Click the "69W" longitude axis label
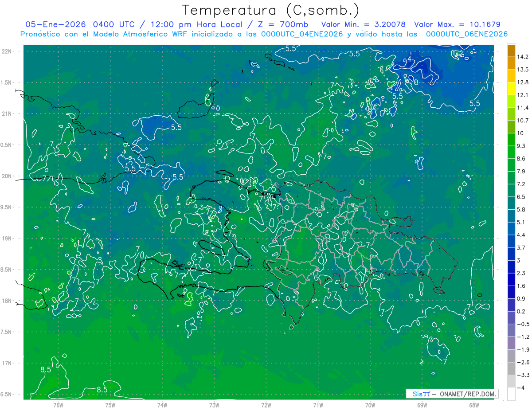The width and height of the screenshot is (532, 411). pos(422,405)
